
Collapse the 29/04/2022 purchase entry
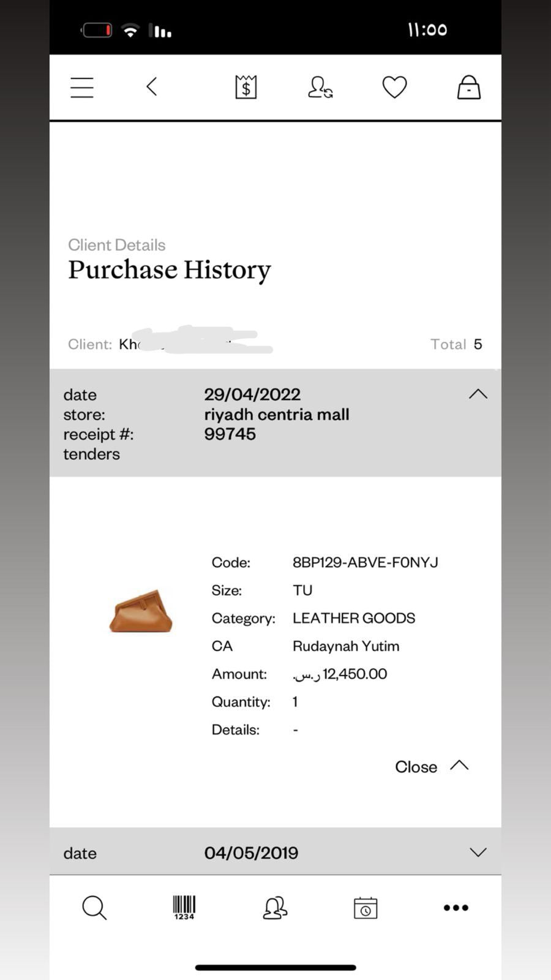(478, 394)
